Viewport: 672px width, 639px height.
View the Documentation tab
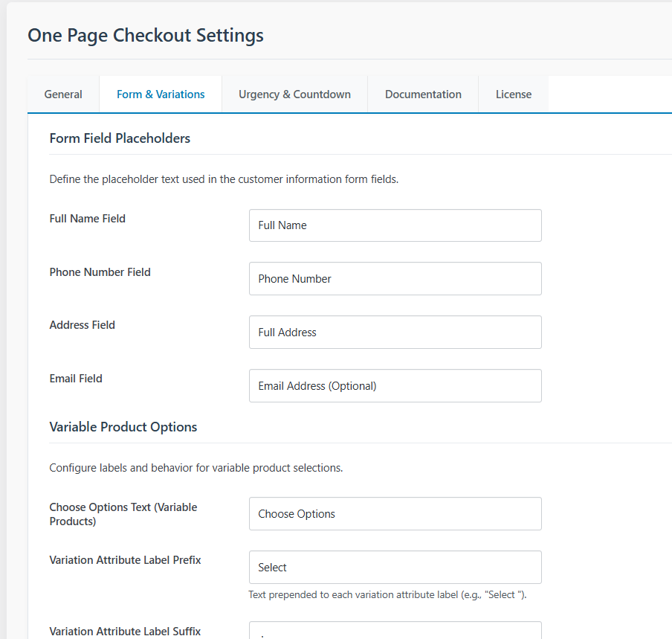coord(423,94)
